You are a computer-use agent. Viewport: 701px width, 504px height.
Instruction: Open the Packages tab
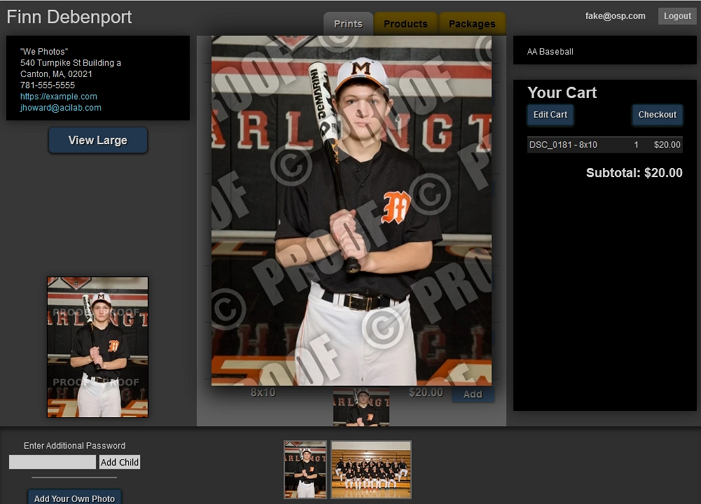click(x=472, y=23)
